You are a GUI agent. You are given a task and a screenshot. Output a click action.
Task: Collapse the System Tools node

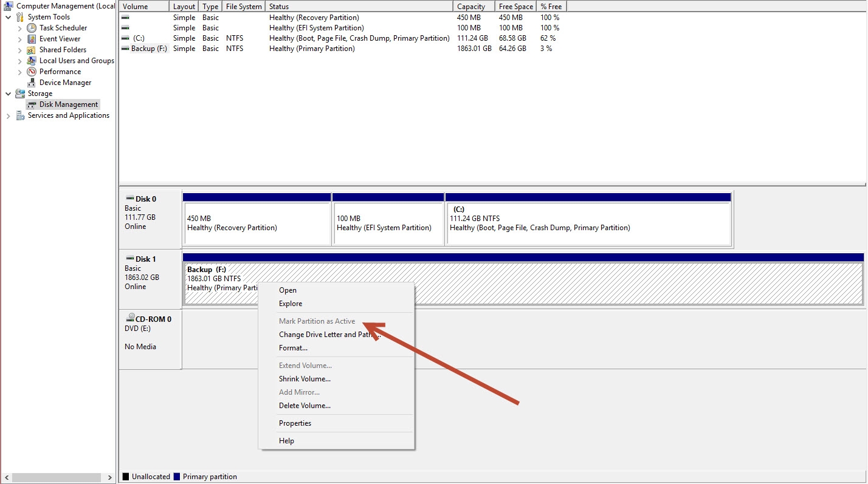(8, 17)
